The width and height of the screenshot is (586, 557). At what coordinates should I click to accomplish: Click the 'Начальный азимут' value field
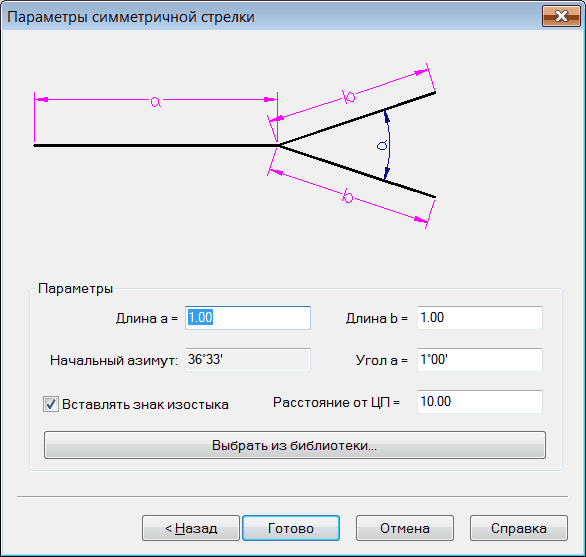tap(248, 360)
